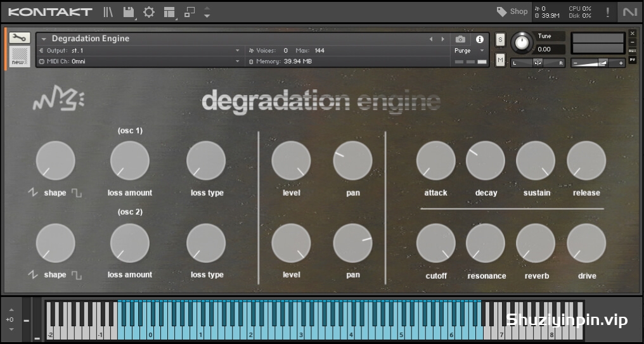Click the osc 2 pan knob
644x344 pixels.
point(353,243)
